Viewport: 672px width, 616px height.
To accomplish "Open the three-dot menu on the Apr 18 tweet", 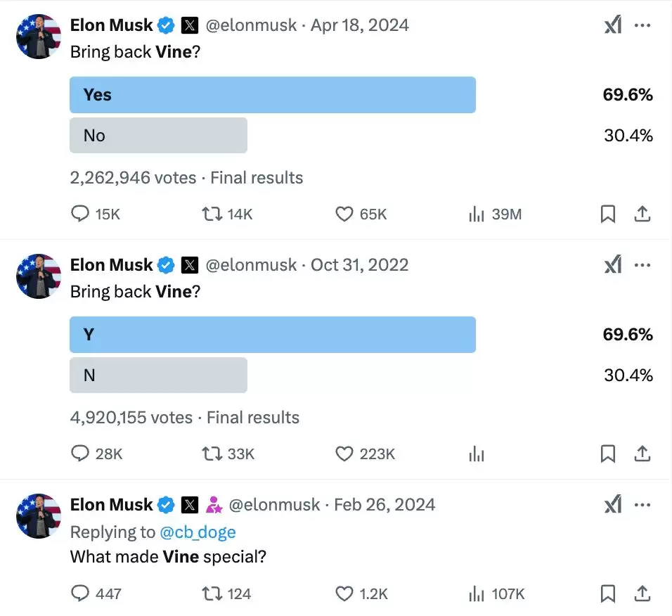I will (x=642, y=25).
